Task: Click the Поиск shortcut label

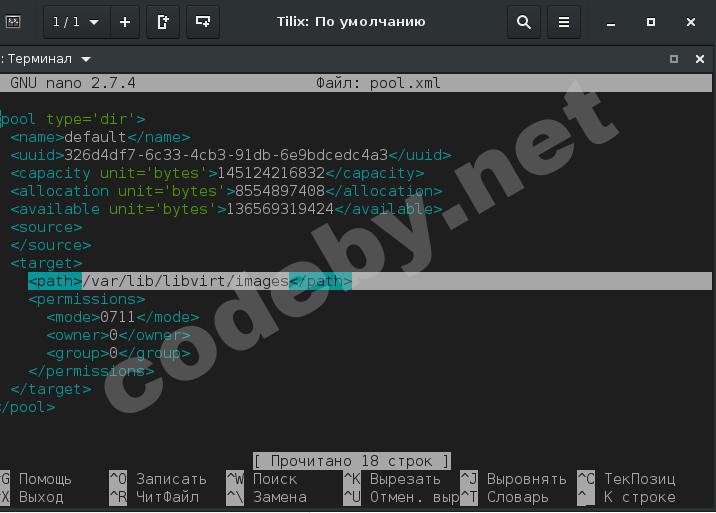Action: tap(274, 479)
